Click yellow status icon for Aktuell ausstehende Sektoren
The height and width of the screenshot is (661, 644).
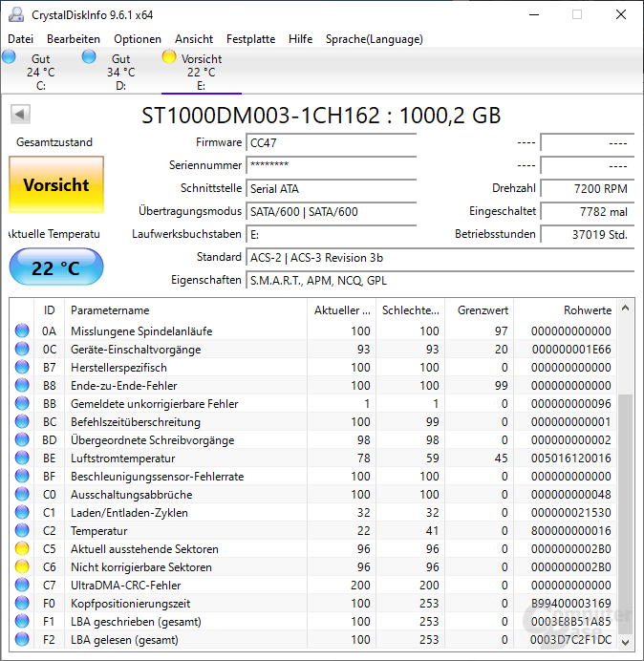[22, 549]
